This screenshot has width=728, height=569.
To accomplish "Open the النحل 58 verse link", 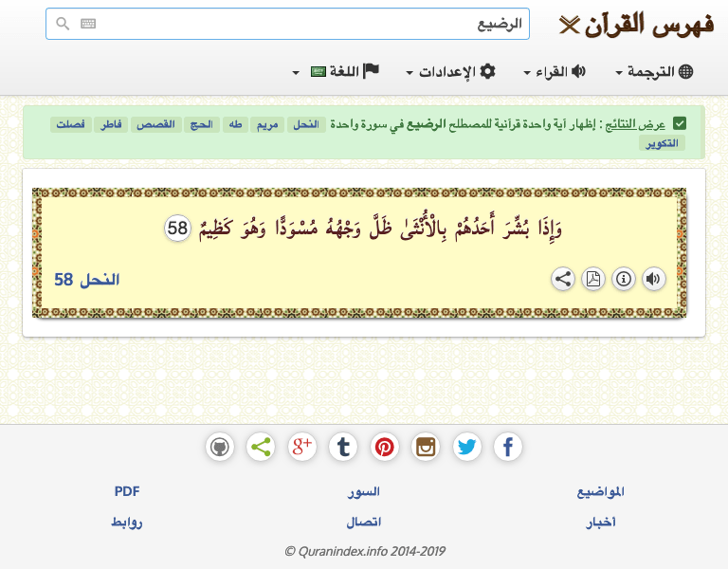I will pyautogui.click(x=87, y=280).
